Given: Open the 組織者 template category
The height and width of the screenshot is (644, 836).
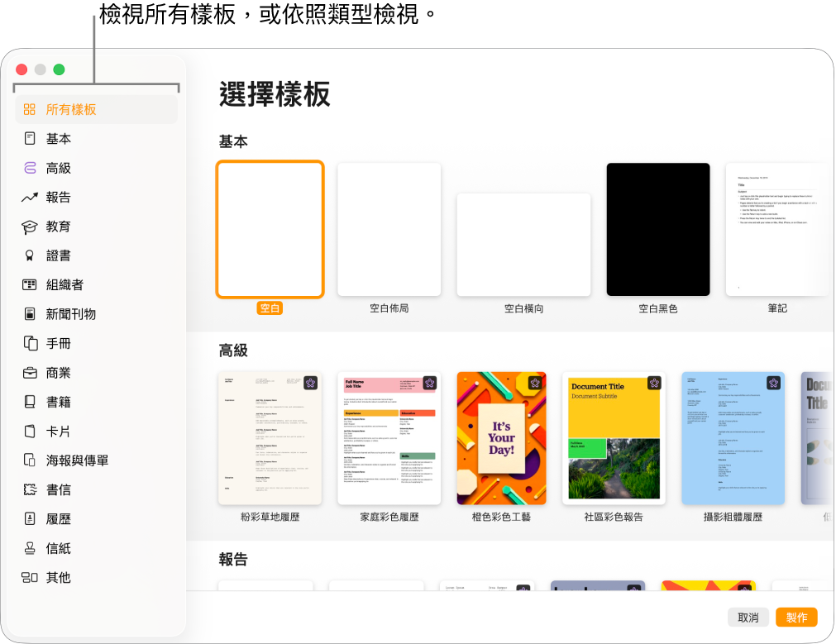Looking at the screenshot, I should 65,284.
